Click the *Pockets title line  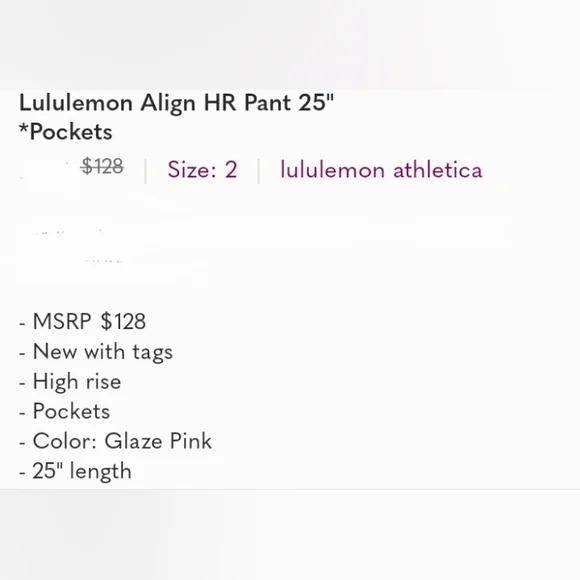[65, 132]
